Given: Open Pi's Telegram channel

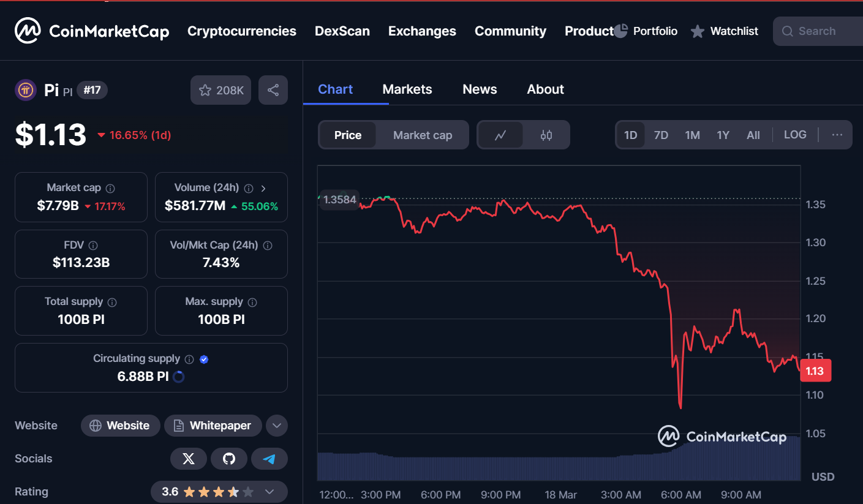Looking at the screenshot, I should (269, 458).
